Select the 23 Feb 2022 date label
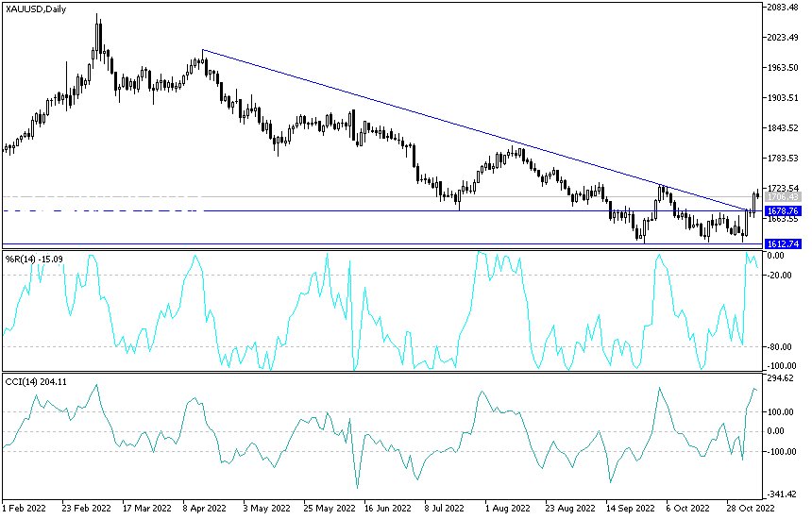Screen dimensions: 812x519 tap(85, 508)
